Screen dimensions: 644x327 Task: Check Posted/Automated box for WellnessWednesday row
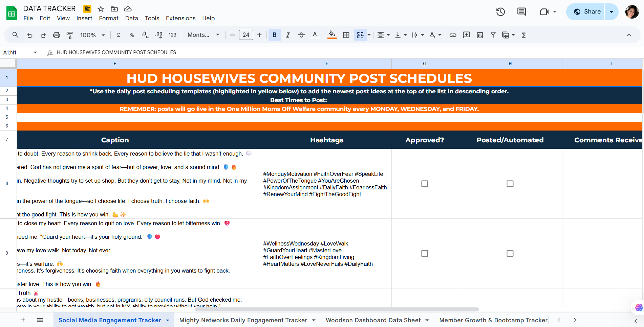coord(510,253)
